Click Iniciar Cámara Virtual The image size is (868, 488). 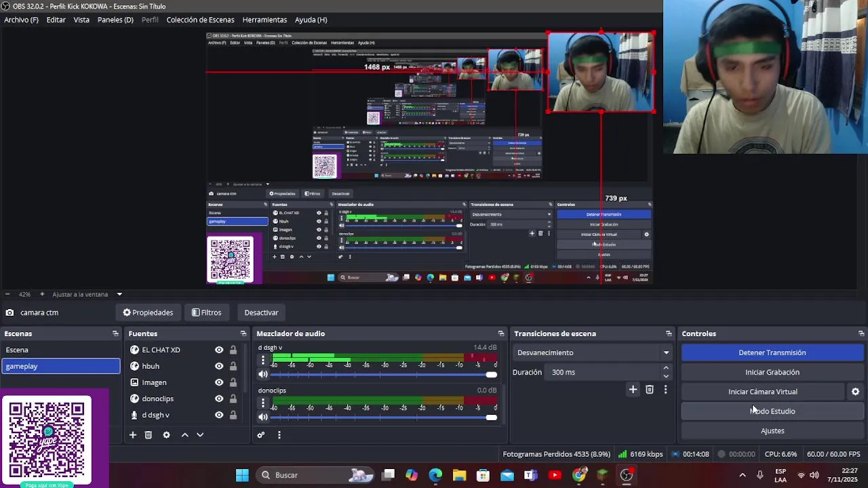tap(763, 392)
